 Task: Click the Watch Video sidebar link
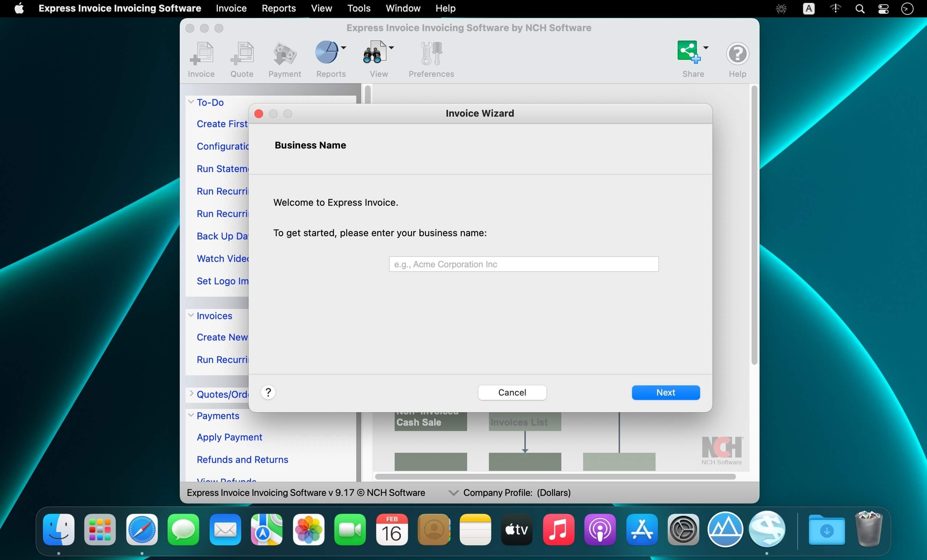click(x=223, y=259)
